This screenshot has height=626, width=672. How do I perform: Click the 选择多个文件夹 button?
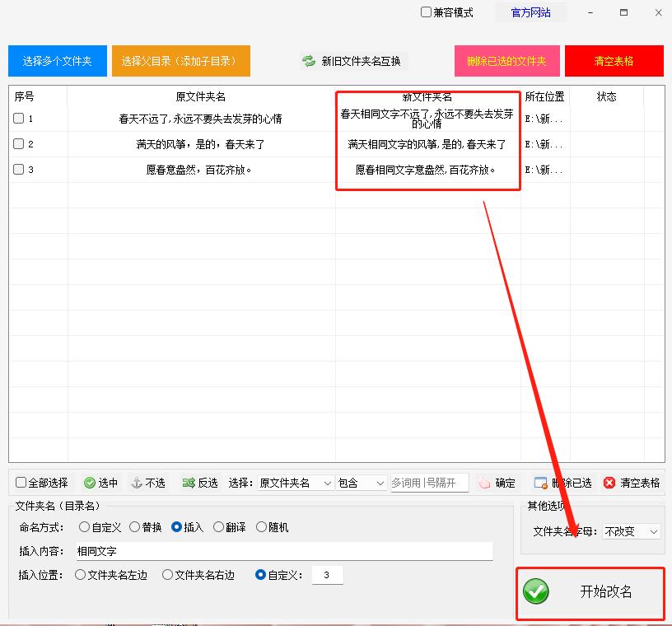(57, 60)
